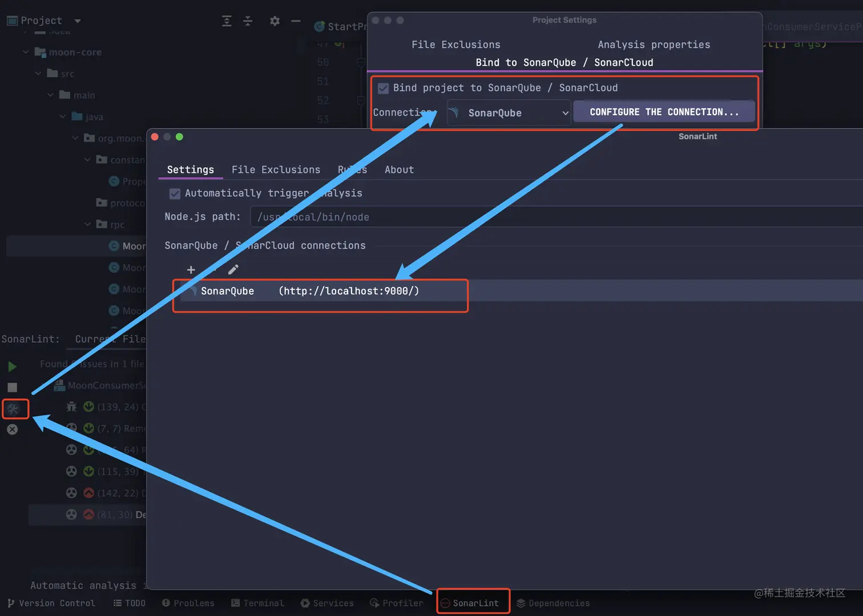863x616 pixels.
Task: Select the MoonConsumerS file node in SonarLint results
Action: pos(100,386)
